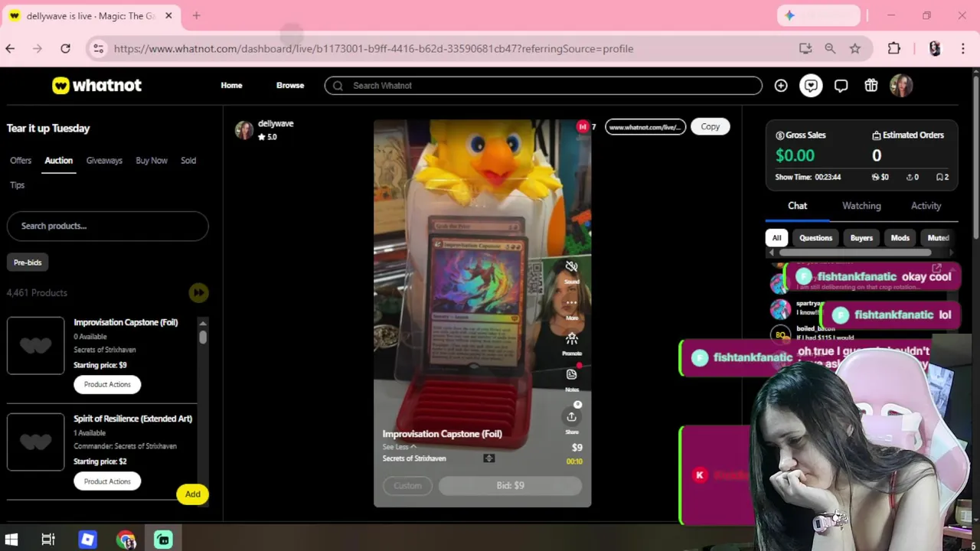980x551 pixels.
Task: Click the Copy link button
Action: coord(710,126)
